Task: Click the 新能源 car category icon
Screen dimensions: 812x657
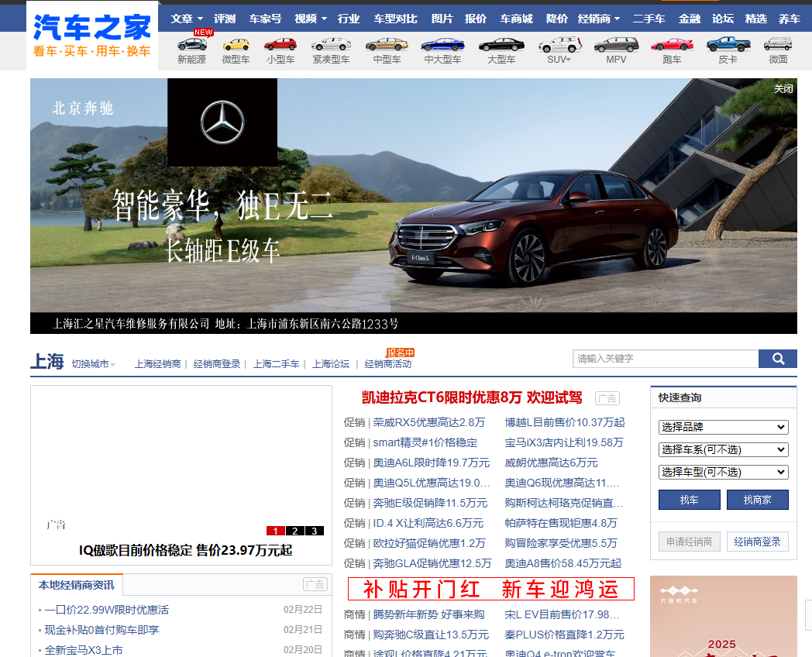Action: [192, 45]
